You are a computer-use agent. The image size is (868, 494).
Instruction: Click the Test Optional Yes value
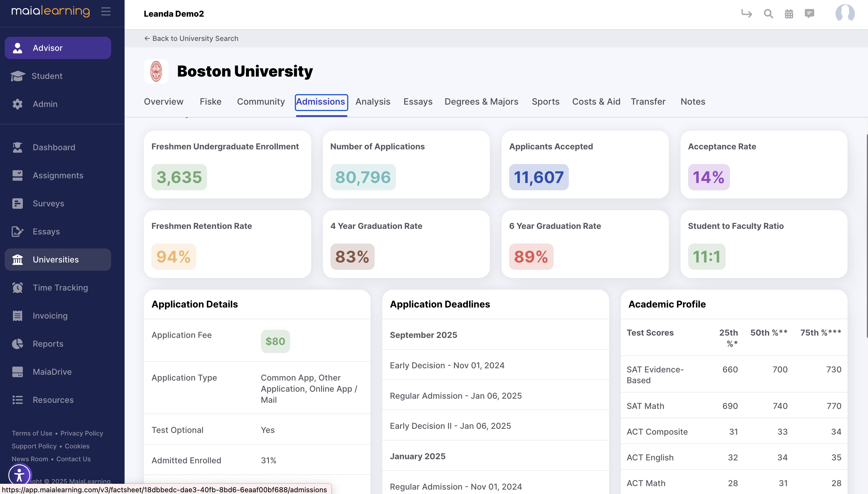click(268, 430)
